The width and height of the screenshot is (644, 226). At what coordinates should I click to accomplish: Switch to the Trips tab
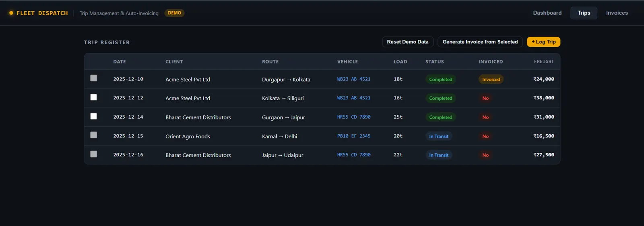tap(584, 13)
